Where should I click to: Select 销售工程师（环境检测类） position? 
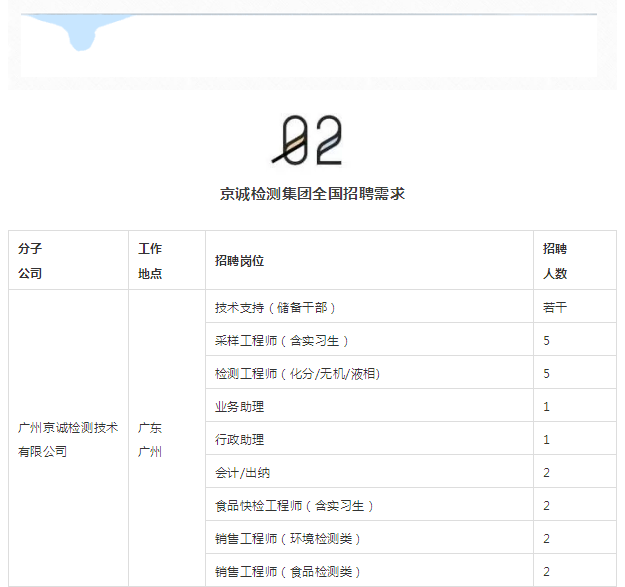click(288, 539)
